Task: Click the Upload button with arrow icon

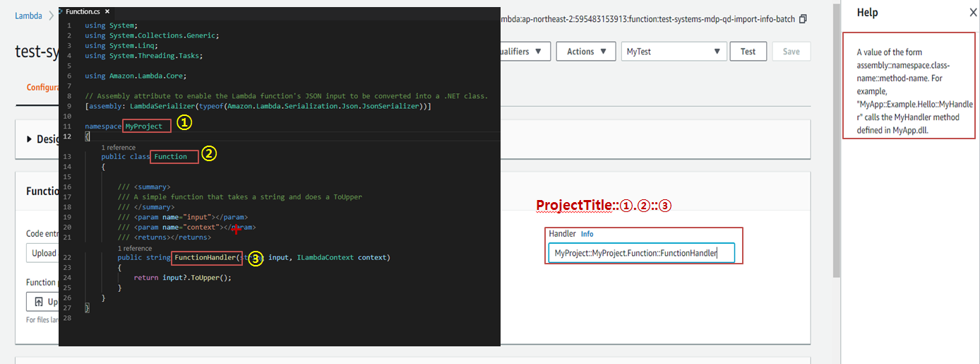Action: pos(42,302)
